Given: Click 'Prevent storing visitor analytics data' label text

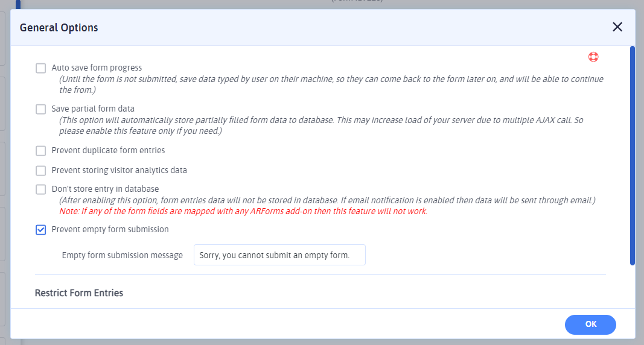Looking at the screenshot, I should click(119, 171).
